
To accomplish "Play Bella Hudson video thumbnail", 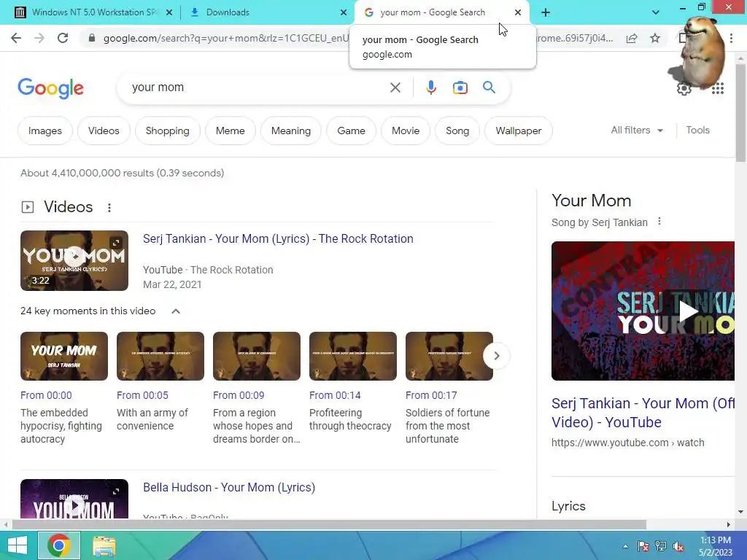I will pos(74,499).
